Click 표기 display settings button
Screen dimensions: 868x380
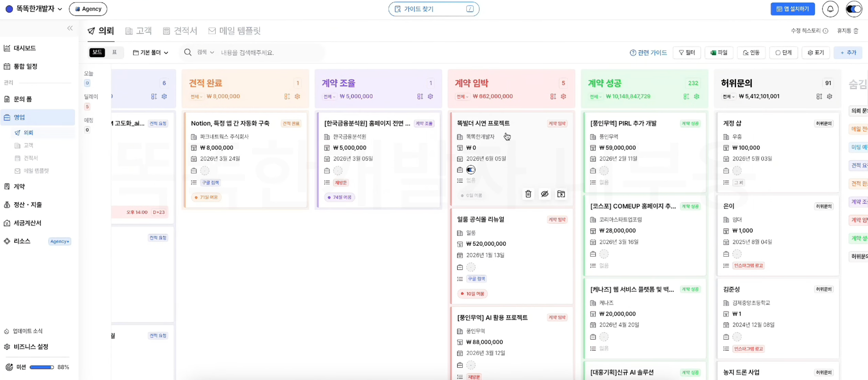click(816, 53)
